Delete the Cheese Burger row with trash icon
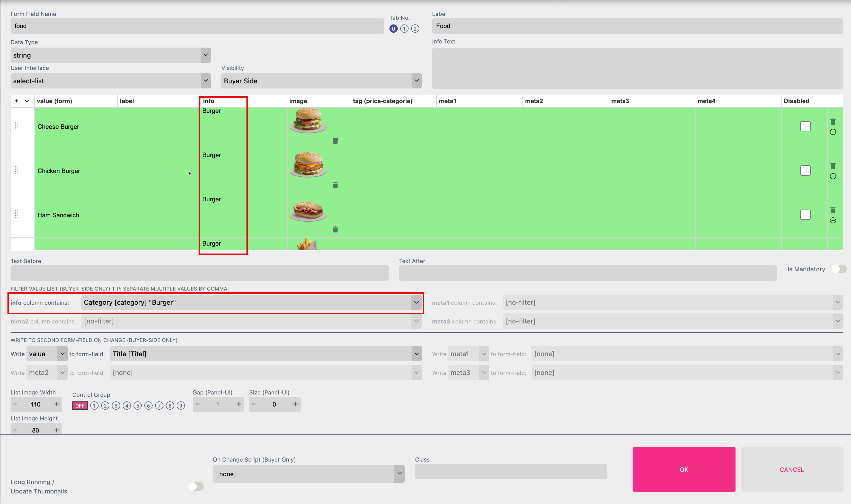Image resolution: width=851 pixels, height=504 pixels. click(x=833, y=122)
